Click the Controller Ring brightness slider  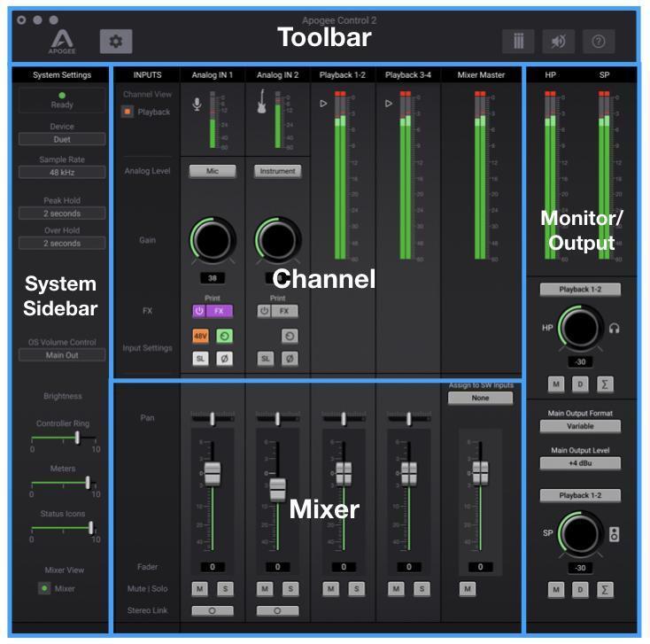(62, 438)
